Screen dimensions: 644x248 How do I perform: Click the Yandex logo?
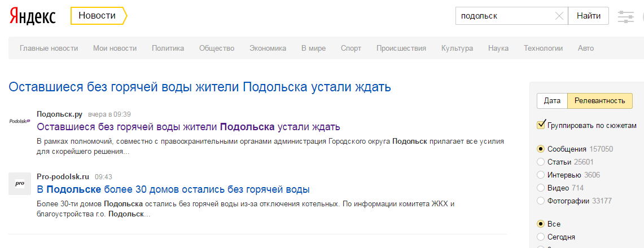(x=32, y=16)
